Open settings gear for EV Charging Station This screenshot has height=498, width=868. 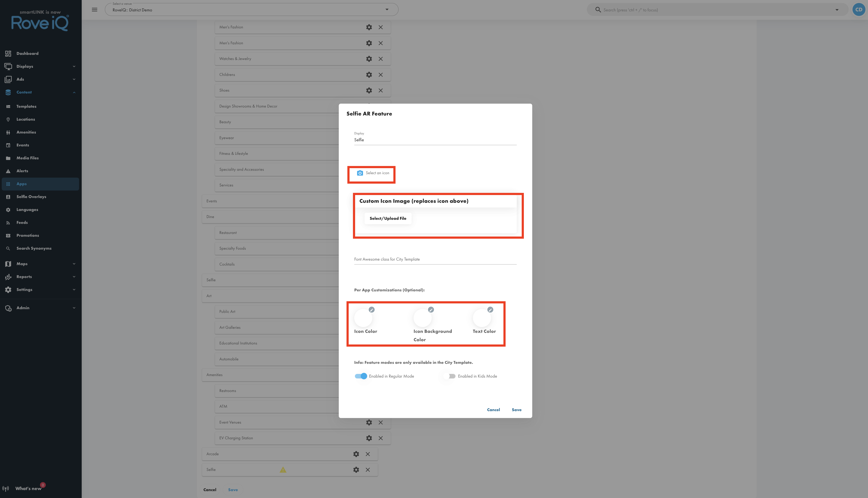coord(369,438)
